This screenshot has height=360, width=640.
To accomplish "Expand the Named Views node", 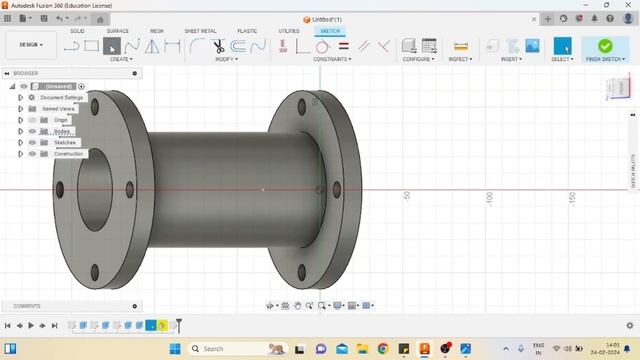I will pos(20,109).
